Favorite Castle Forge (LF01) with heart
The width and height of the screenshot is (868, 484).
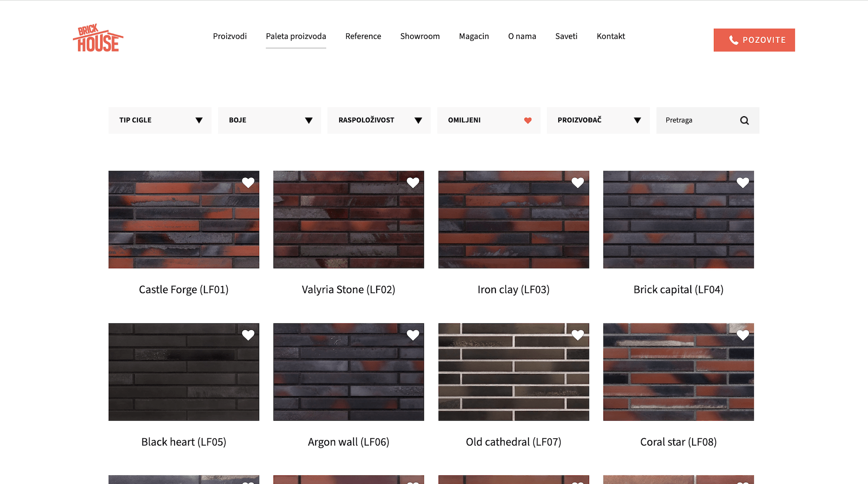pyautogui.click(x=248, y=183)
